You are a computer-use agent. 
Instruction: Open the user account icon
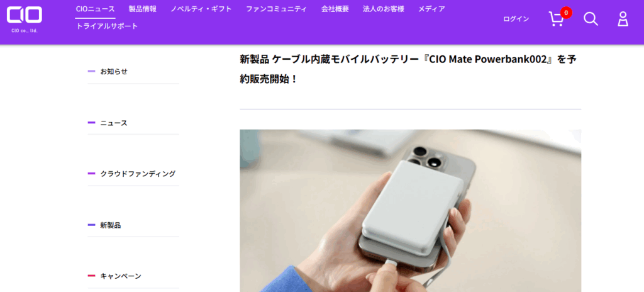(x=623, y=19)
